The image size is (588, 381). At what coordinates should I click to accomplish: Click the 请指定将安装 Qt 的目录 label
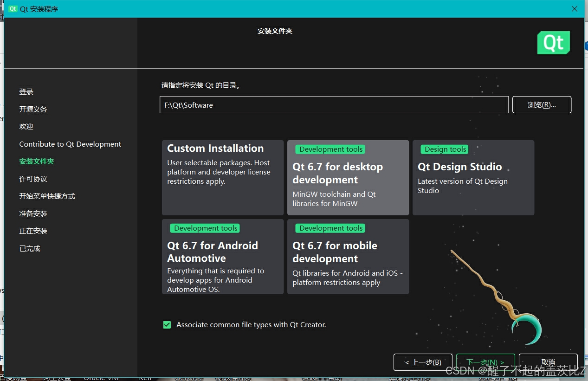(x=200, y=85)
